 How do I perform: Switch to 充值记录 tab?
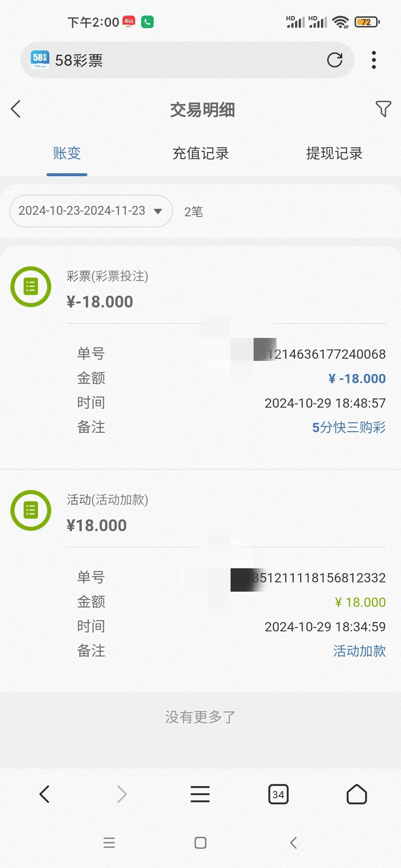pyautogui.click(x=200, y=154)
